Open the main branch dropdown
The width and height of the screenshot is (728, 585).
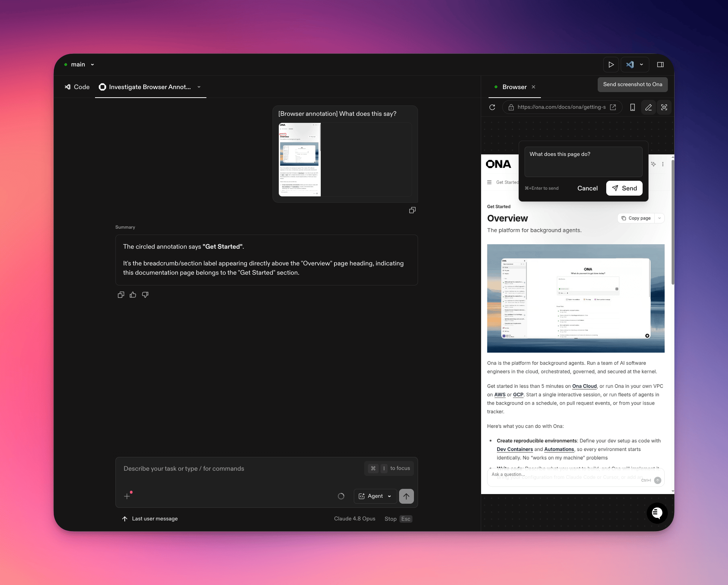pyautogui.click(x=79, y=65)
